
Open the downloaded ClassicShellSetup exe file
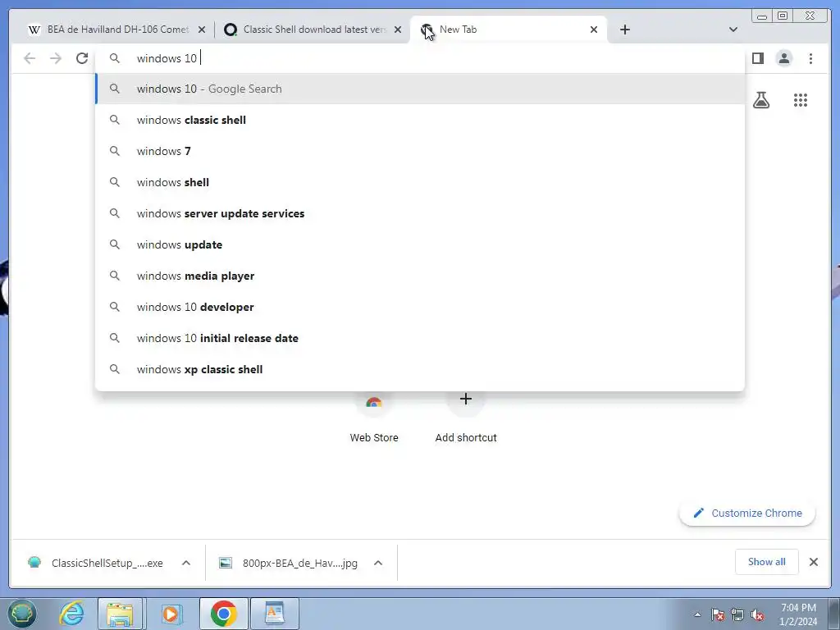click(97, 563)
